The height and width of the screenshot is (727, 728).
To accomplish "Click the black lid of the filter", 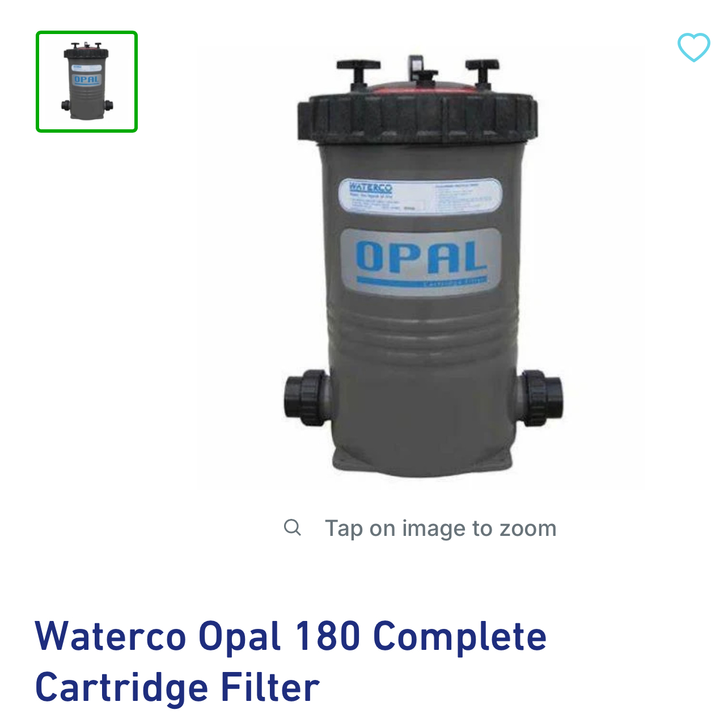I will pos(418,118).
